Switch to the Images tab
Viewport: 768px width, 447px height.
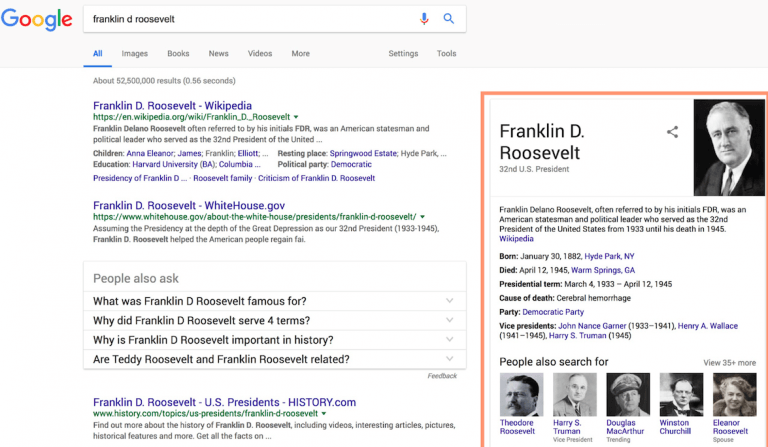(x=135, y=53)
